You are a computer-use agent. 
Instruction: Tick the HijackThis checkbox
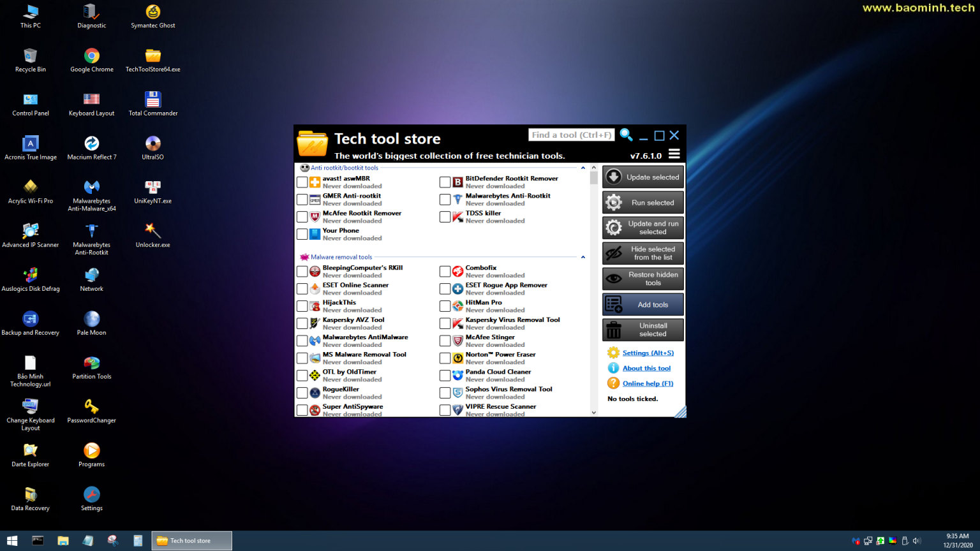click(x=302, y=306)
